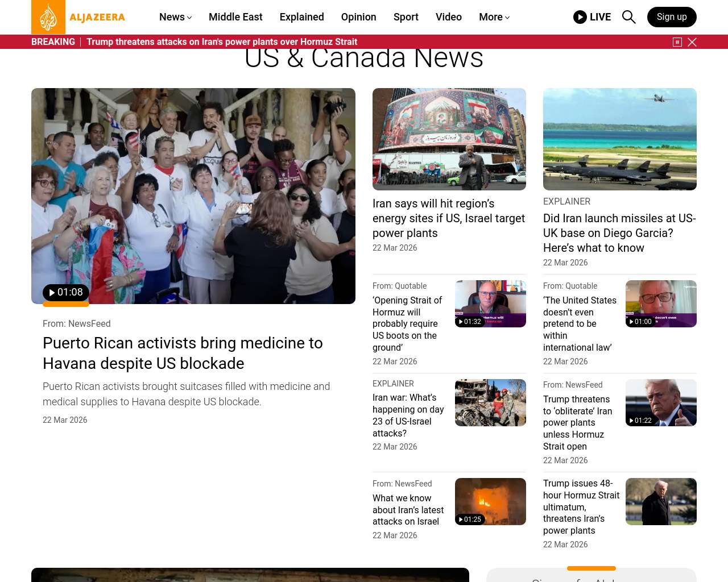The width and height of the screenshot is (728, 582).
Task: Click the Al Jazeera logo
Action: pyautogui.click(x=78, y=17)
